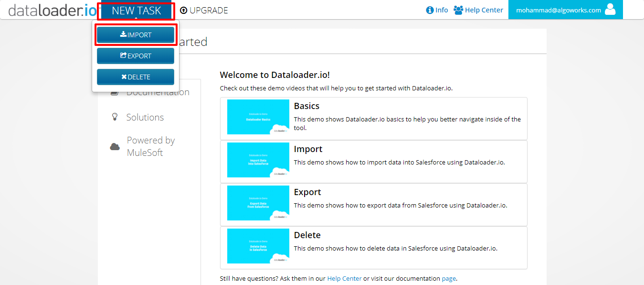Select IMPORT from the task dropdown
Image resolution: width=644 pixels, height=285 pixels.
coord(136,35)
